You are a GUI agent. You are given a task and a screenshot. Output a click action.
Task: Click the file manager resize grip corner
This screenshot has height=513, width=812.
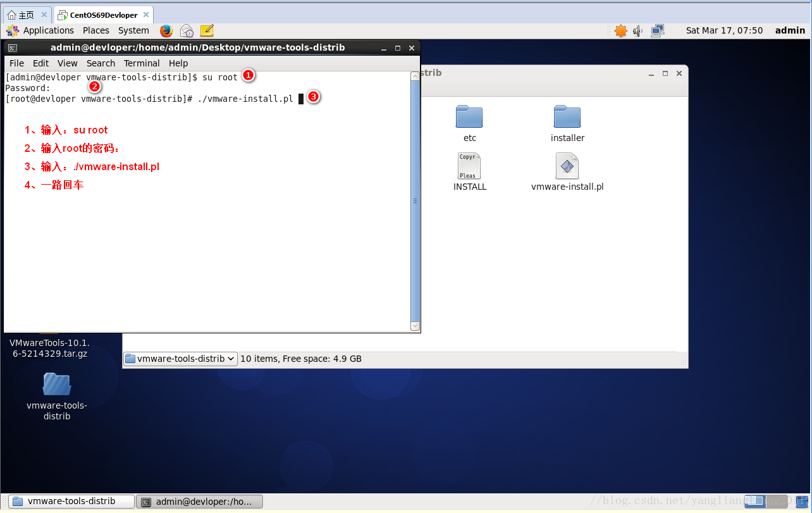(x=682, y=361)
